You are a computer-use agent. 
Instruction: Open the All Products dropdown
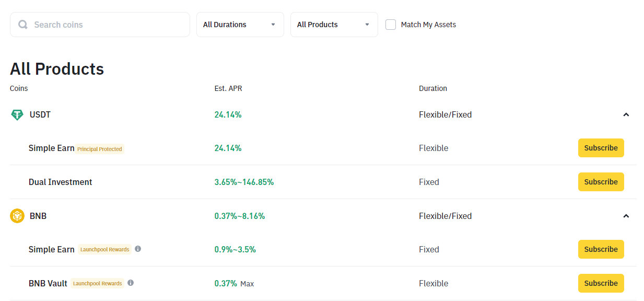point(334,25)
